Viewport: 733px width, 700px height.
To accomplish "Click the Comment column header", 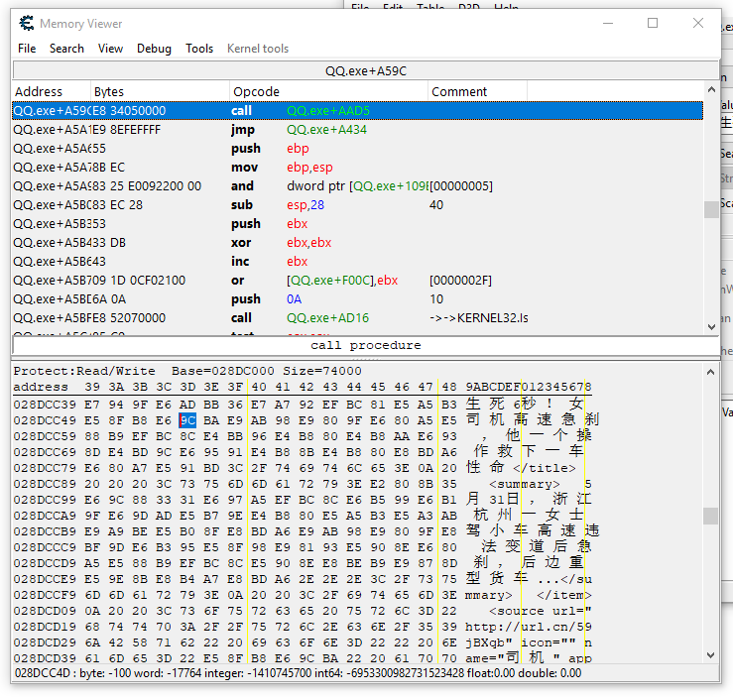I will pos(477,91).
